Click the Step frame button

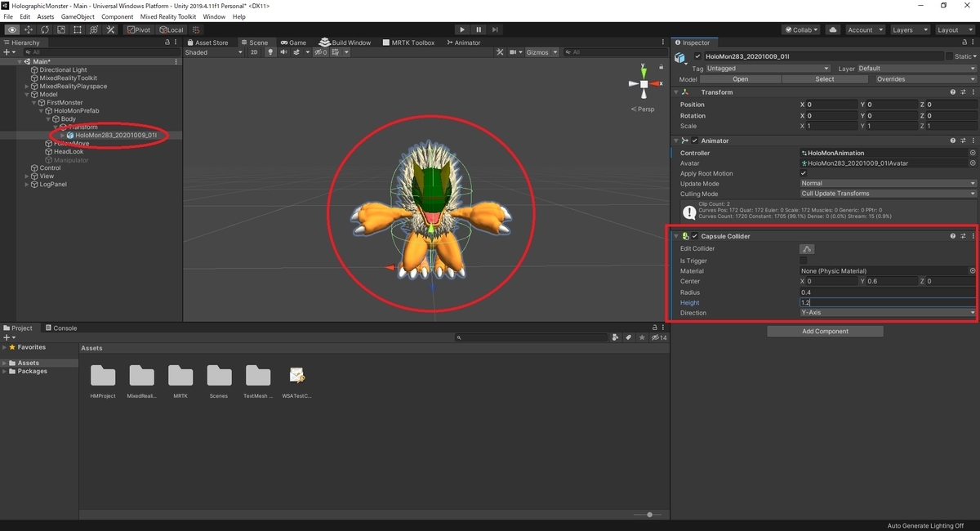click(495, 29)
